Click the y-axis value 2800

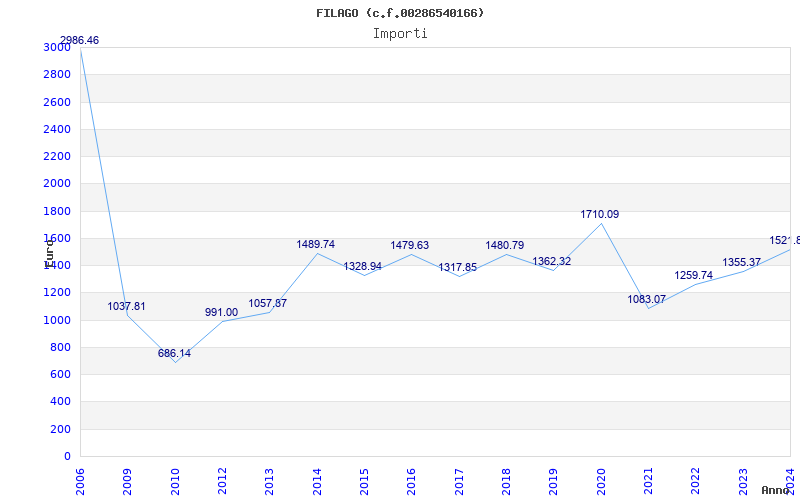[57, 74]
